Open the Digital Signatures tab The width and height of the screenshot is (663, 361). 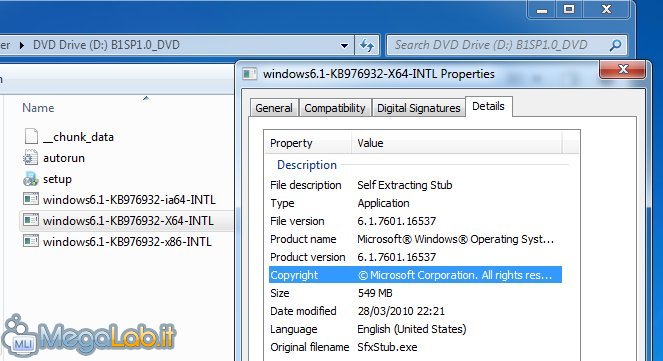click(x=418, y=108)
